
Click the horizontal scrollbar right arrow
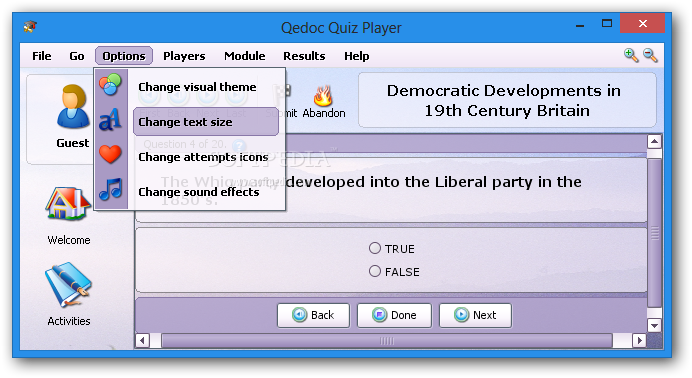coord(639,341)
